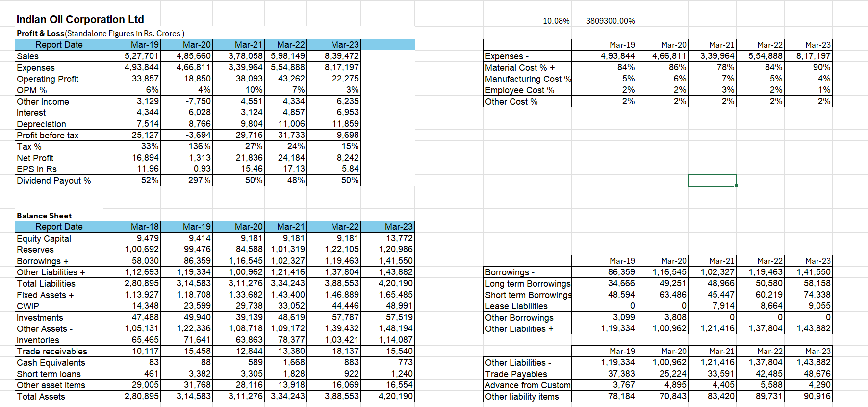
Task: Select the Short term Borrowings label
Action: 528,295
